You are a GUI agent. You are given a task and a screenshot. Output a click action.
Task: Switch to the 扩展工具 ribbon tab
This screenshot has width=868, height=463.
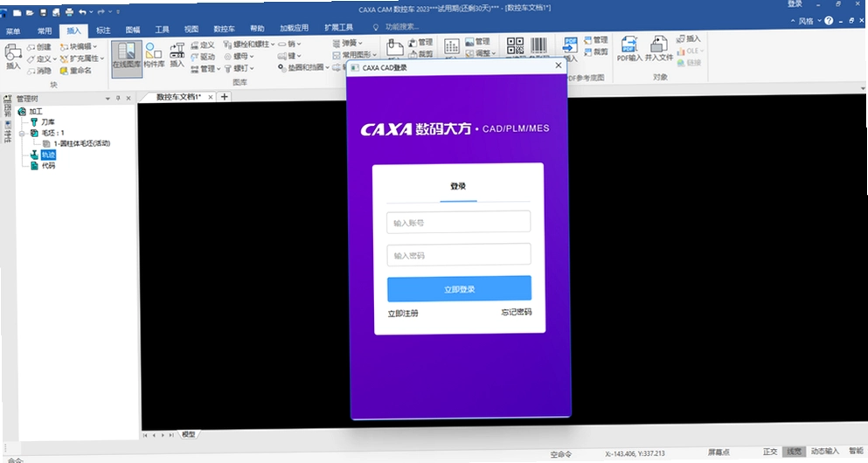click(338, 27)
